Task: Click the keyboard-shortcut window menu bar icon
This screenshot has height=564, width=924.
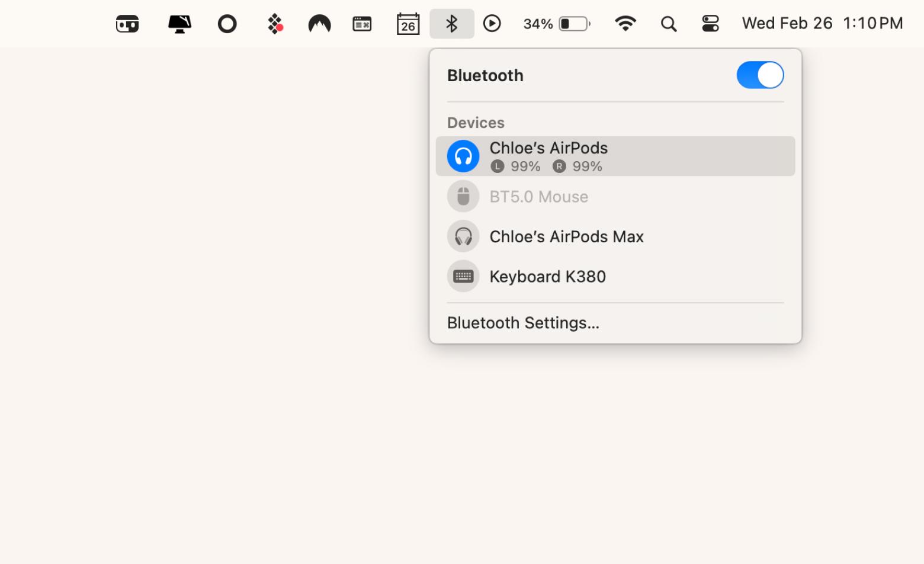Action: [362, 24]
